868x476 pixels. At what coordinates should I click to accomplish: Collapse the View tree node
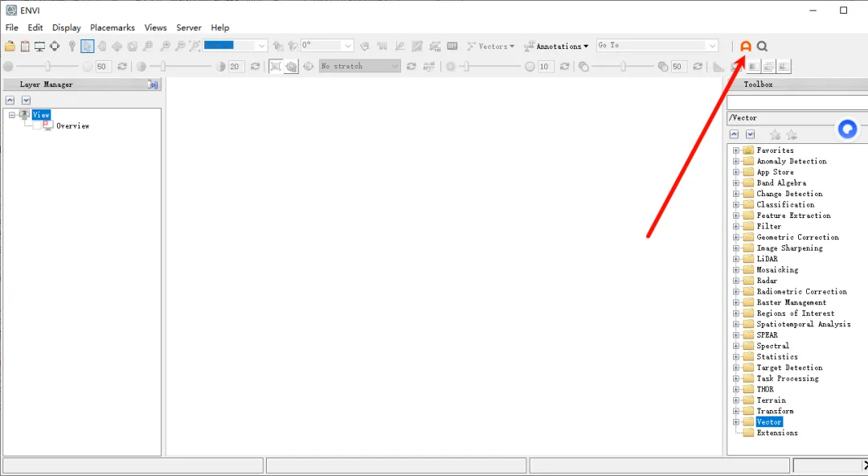pos(11,115)
